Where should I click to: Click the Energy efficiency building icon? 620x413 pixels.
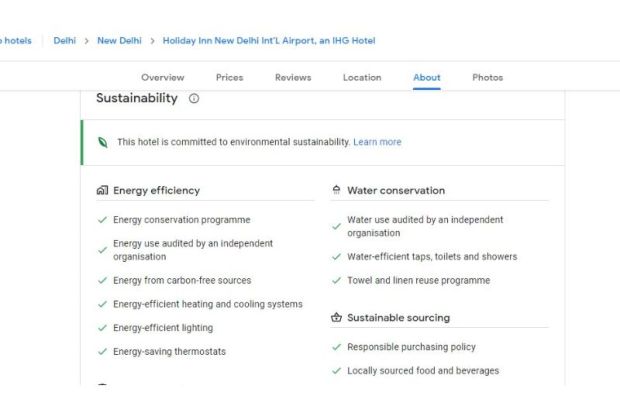pos(102,190)
